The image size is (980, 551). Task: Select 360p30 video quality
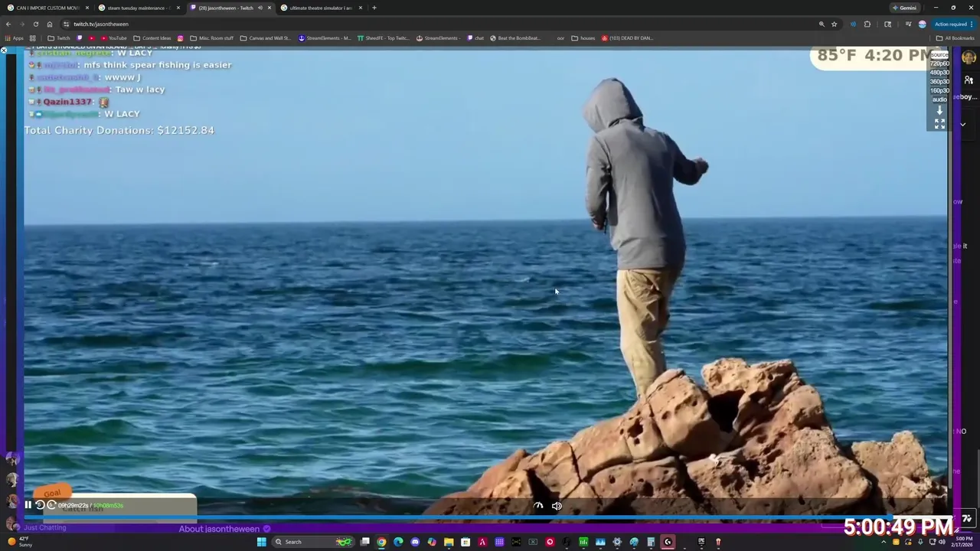(939, 81)
